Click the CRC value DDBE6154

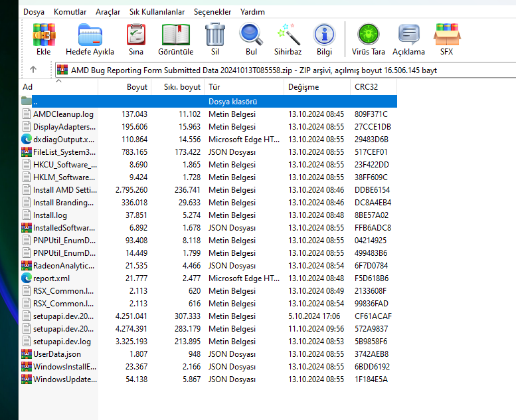point(372,190)
